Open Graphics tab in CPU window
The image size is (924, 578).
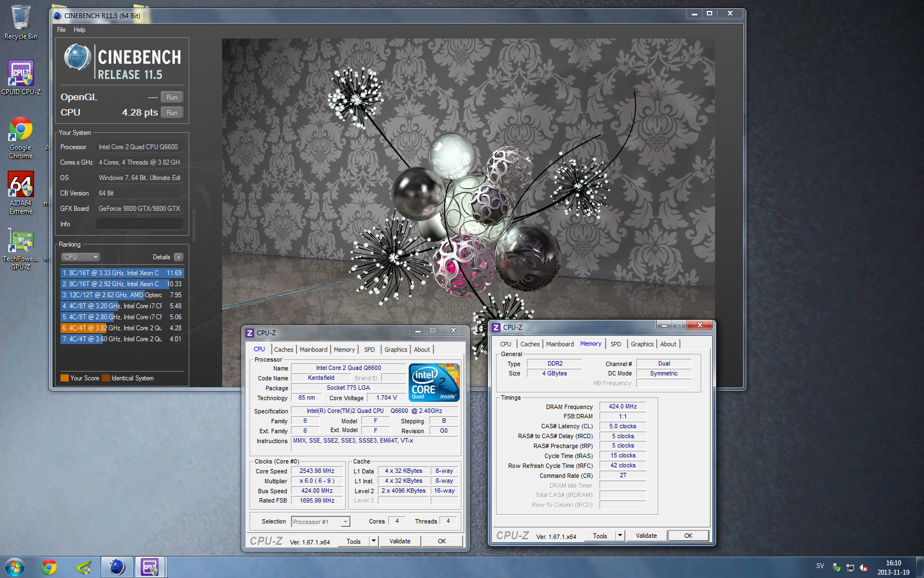396,350
